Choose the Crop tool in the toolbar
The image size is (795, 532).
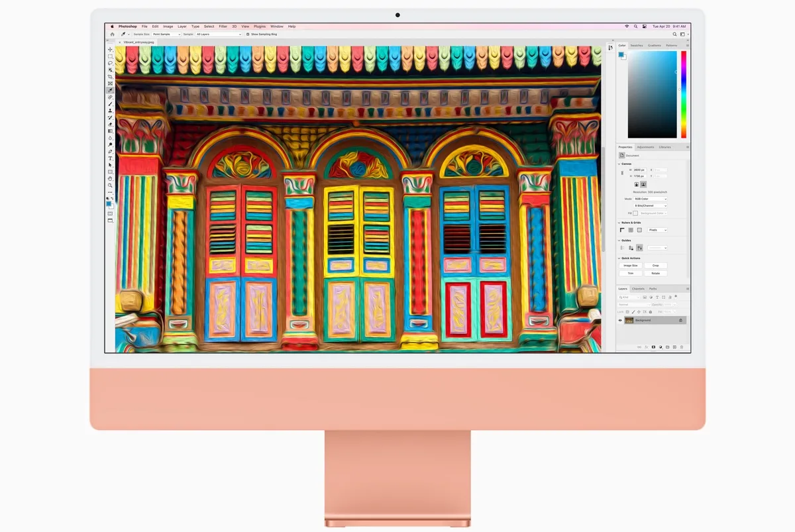point(111,77)
